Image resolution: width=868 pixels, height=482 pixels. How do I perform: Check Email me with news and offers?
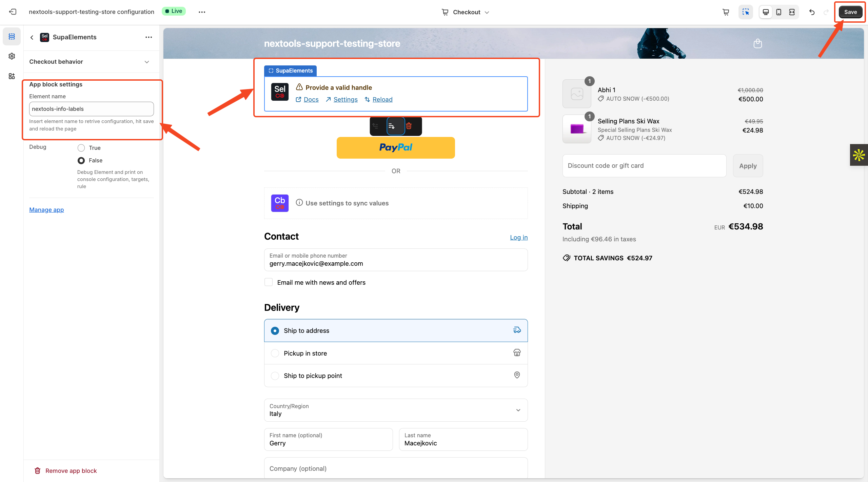coord(269,282)
